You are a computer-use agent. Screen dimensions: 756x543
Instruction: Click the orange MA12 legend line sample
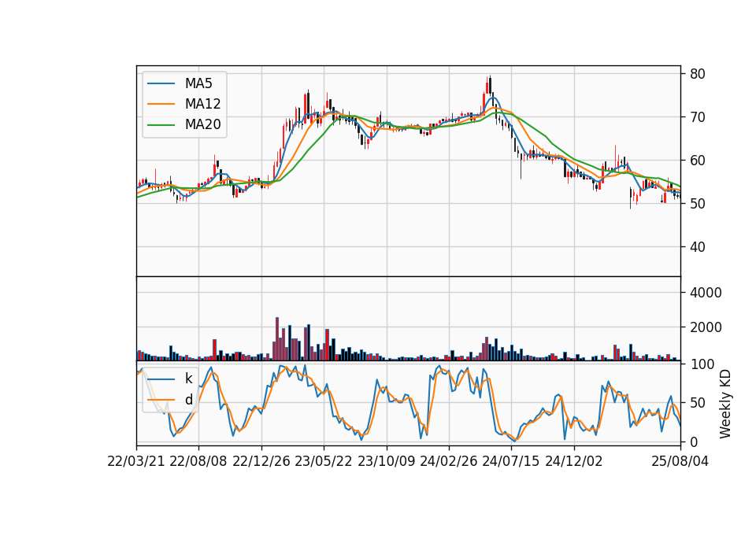pos(161,104)
